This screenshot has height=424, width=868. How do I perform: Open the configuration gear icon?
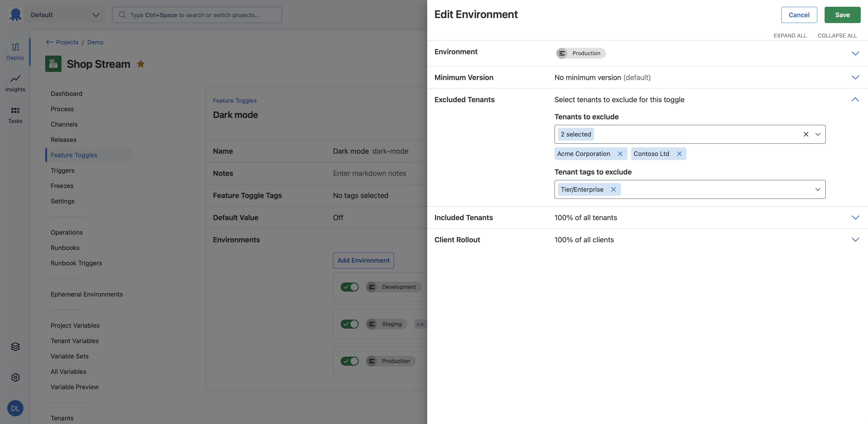click(x=15, y=377)
